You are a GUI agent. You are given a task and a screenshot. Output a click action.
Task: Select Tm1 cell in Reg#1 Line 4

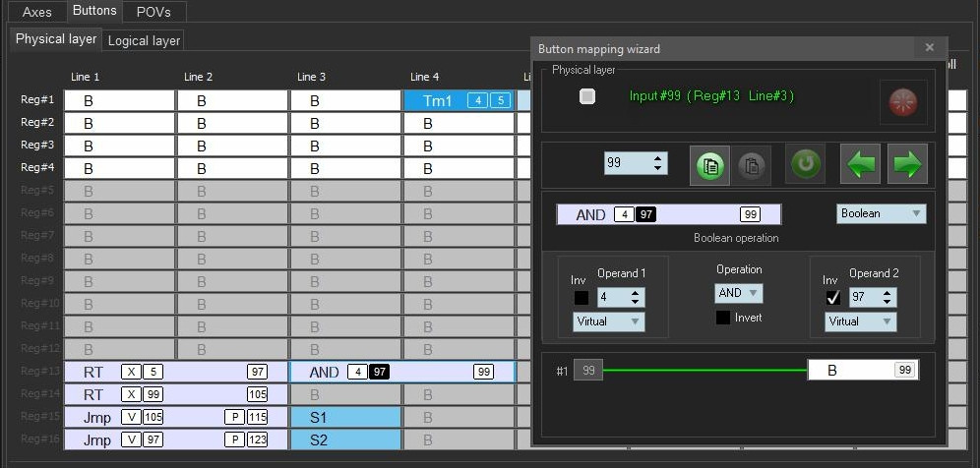(x=459, y=100)
